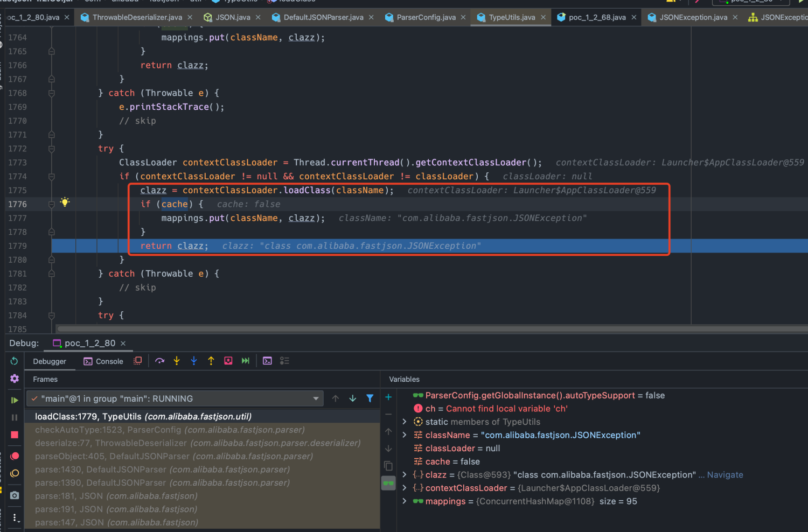808x532 pixels.
Task: Take a thread dump with camera icon
Action: coord(15,495)
